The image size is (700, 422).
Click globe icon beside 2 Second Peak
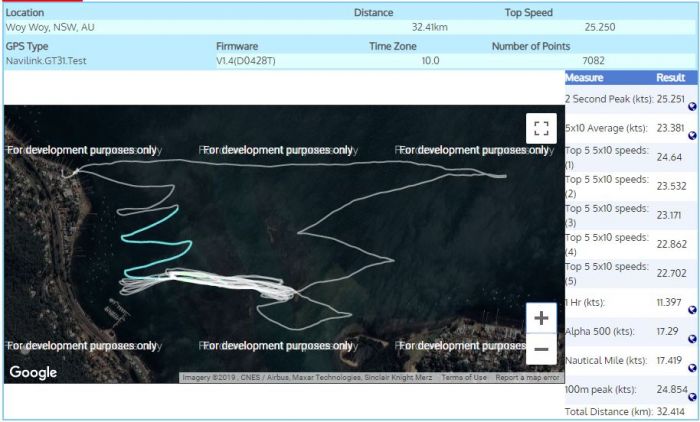click(693, 105)
